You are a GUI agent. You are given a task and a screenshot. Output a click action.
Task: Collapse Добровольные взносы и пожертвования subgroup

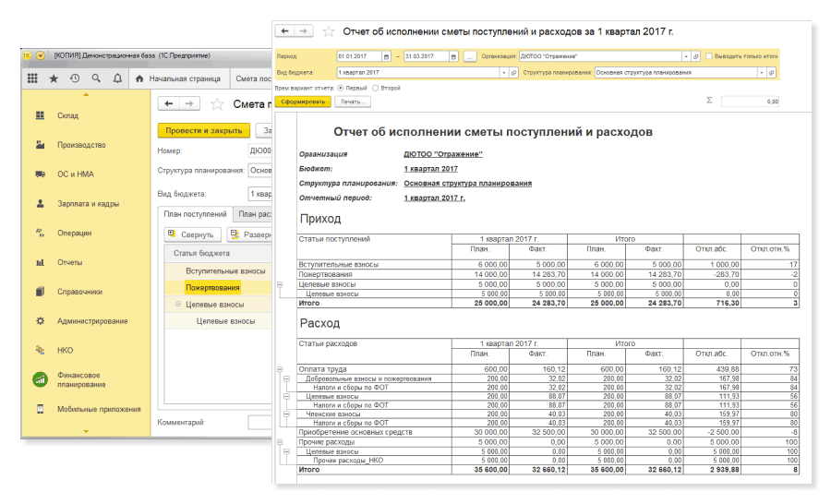(287, 379)
